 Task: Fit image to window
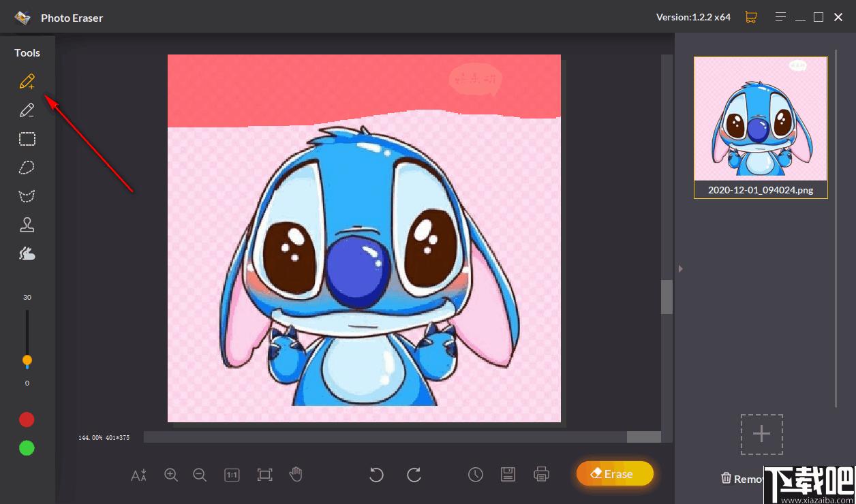coord(264,475)
